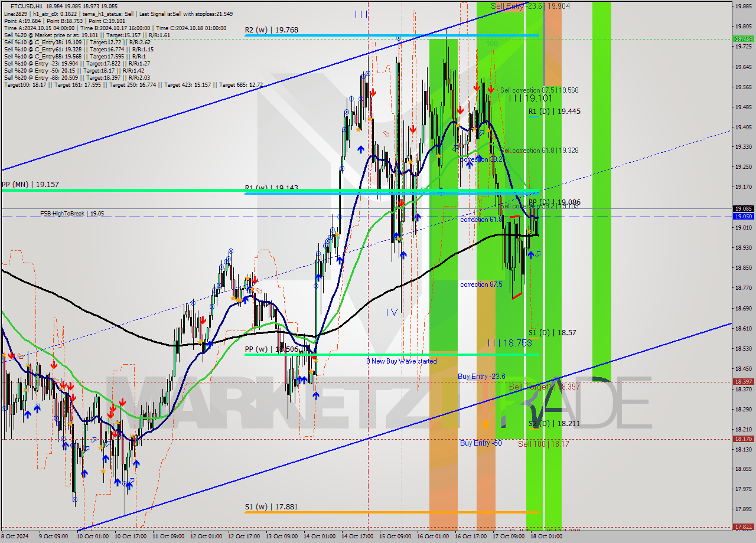This screenshot has width=756, height=543.
Task: Click the 'correction 87.5' label
Action: (481, 284)
